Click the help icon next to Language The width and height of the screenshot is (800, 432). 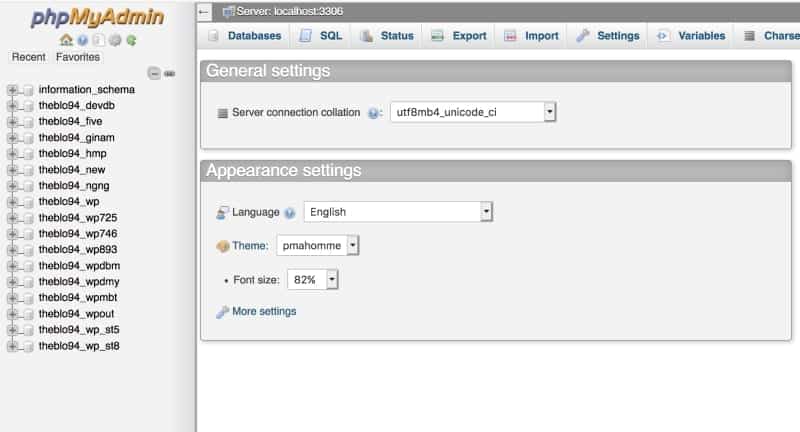pyautogui.click(x=290, y=213)
